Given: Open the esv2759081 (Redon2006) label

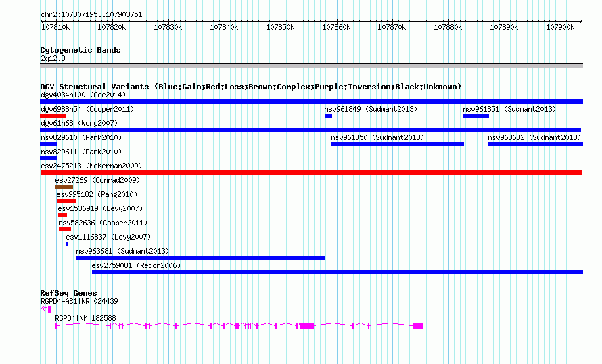Looking at the screenshot, I should tap(136, 265).
